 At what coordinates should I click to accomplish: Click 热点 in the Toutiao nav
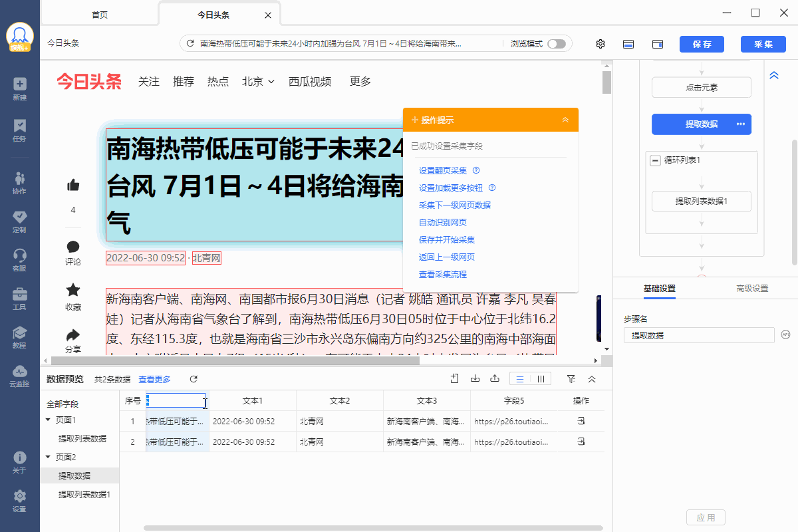[218, 81]
